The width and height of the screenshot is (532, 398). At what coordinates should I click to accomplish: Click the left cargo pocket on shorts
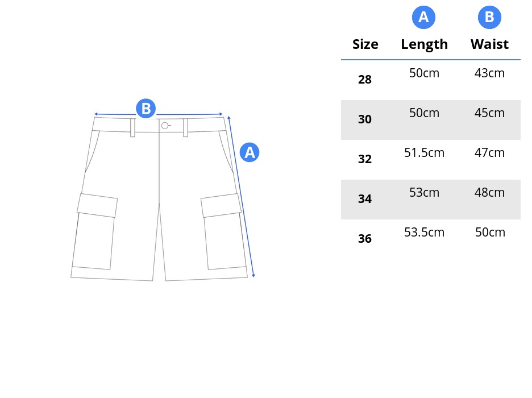(x=95, y=231)
